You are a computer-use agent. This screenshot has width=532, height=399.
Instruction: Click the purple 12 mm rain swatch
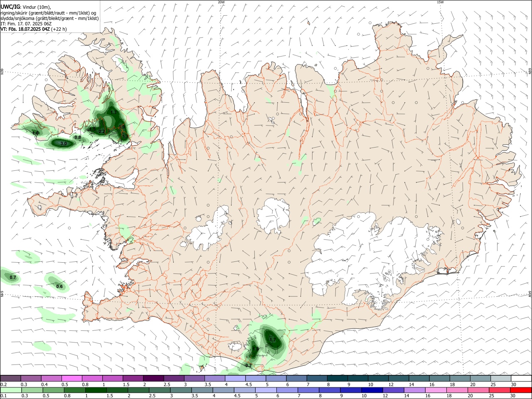coord(393,390)
